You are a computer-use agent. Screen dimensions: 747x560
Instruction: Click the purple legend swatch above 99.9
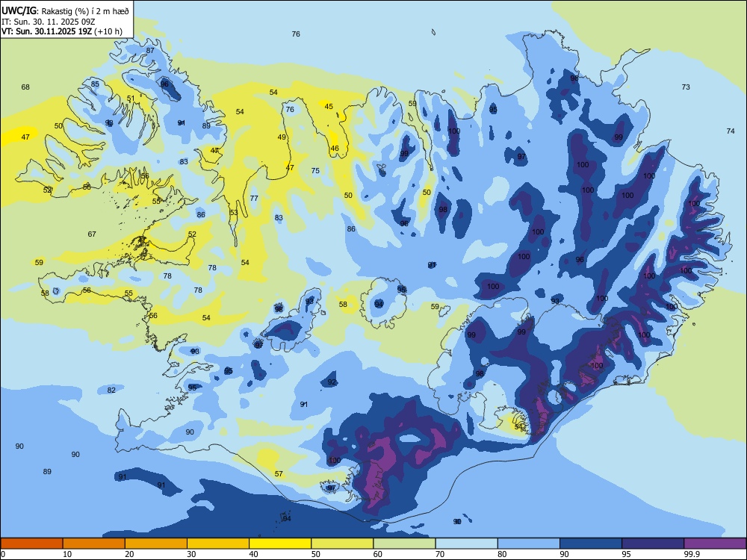[x=715, y=544]
